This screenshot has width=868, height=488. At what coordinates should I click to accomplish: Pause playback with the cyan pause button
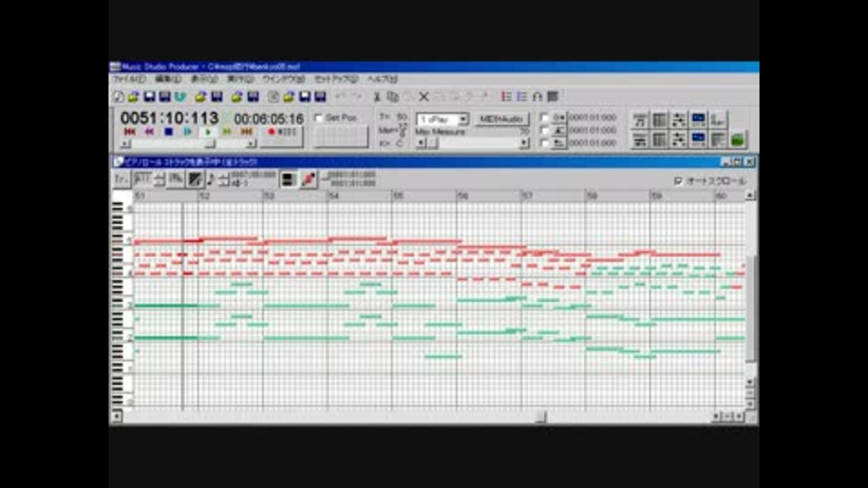pos(188,132)
